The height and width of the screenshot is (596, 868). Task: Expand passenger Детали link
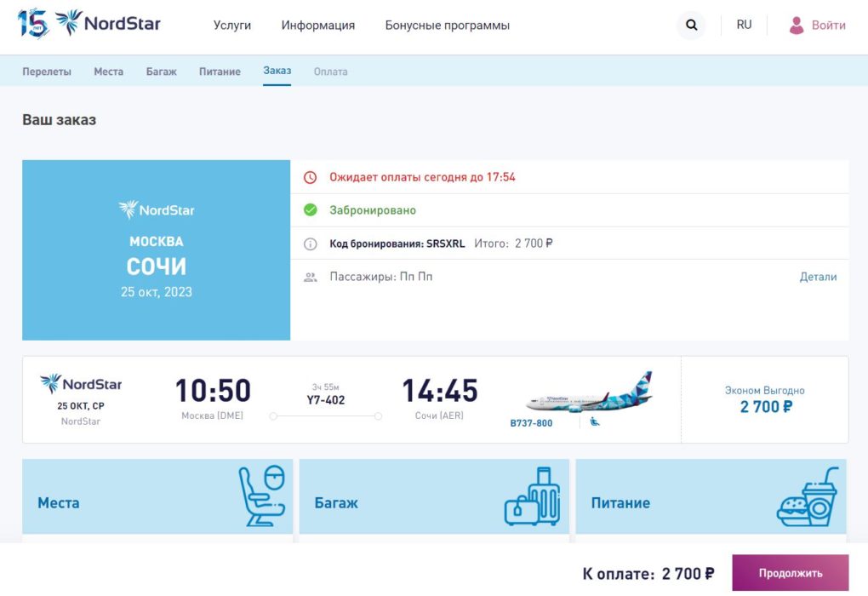[818, 277]
